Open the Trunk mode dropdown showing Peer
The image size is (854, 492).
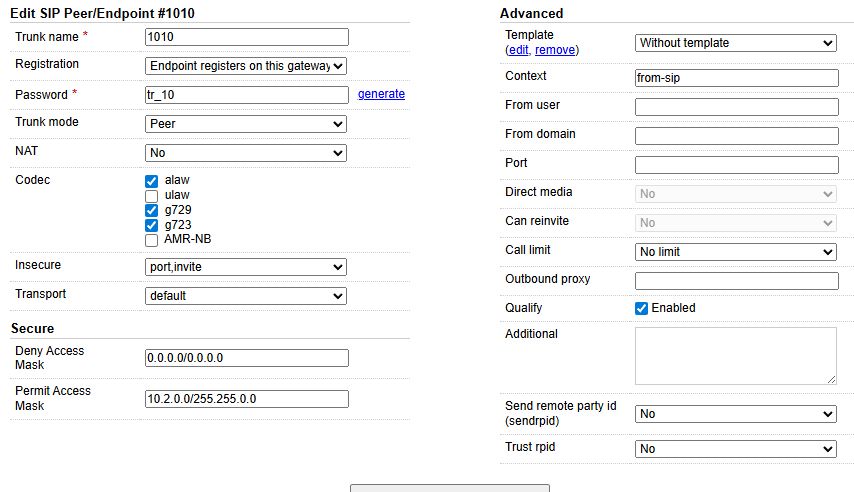pos(246,124)
